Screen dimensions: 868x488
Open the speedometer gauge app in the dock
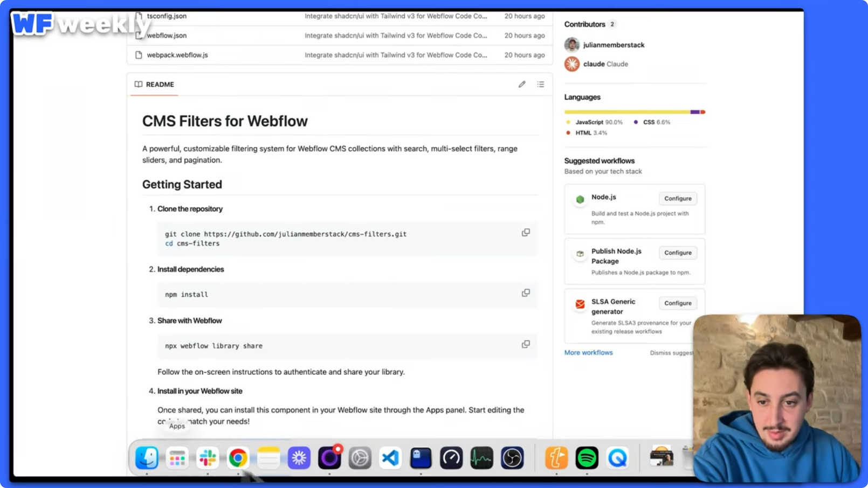[451, 458]
